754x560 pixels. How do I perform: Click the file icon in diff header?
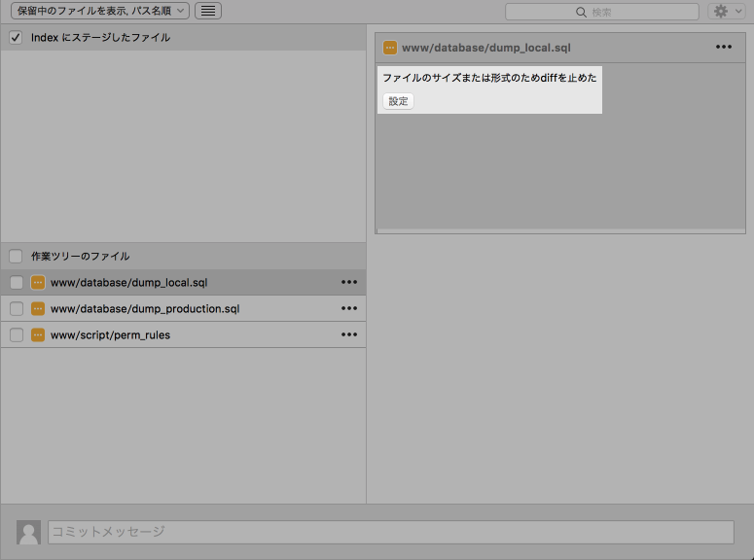click(390, 48)
